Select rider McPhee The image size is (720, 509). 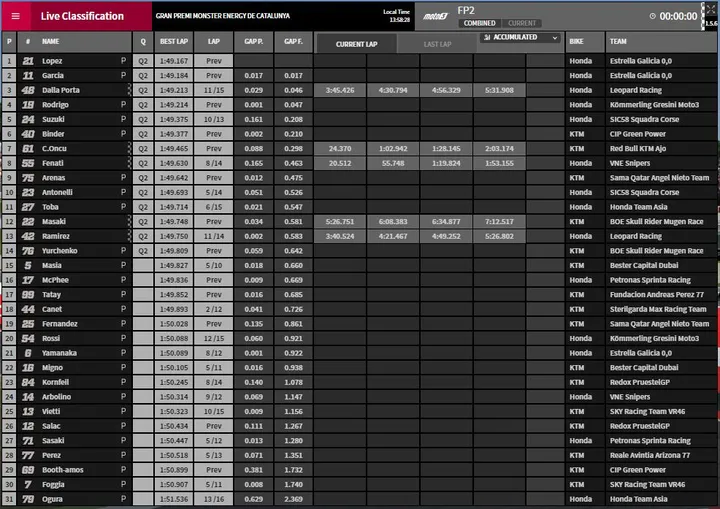(x=55, y=280)
